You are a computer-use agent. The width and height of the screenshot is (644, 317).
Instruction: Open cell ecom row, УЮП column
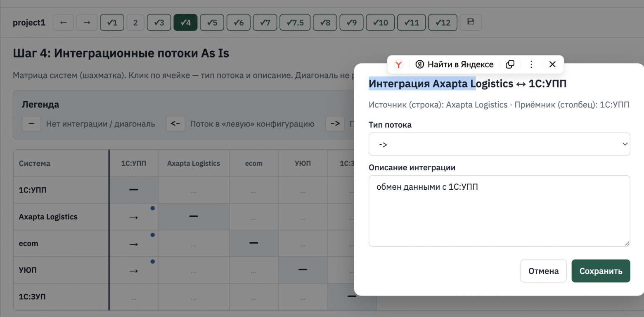click(x=303, y=243)
